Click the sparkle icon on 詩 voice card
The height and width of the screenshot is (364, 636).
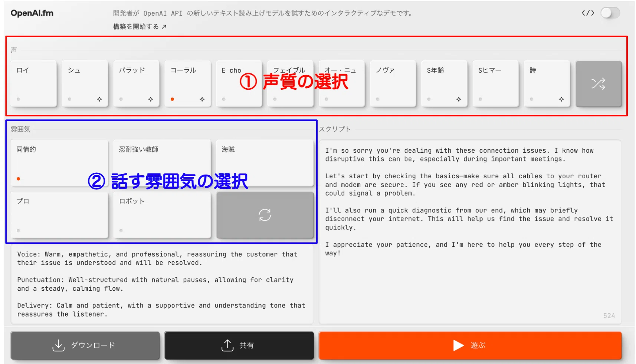pos(561,99)
